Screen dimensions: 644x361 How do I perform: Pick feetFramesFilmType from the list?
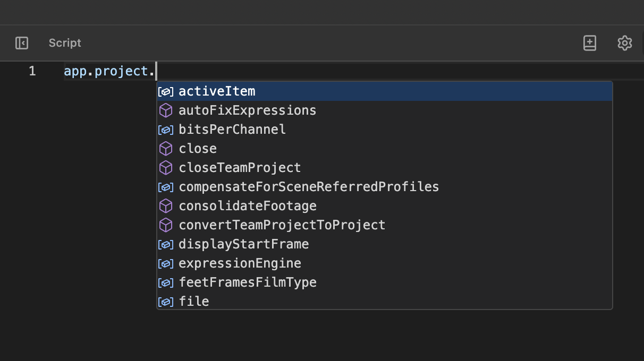coord(248,282)
